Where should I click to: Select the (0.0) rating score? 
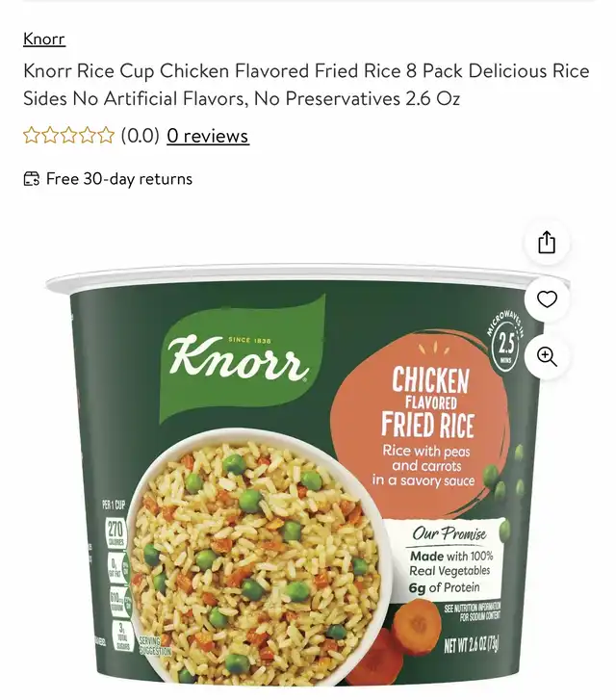pyautogui.click(x=141, y=135)
